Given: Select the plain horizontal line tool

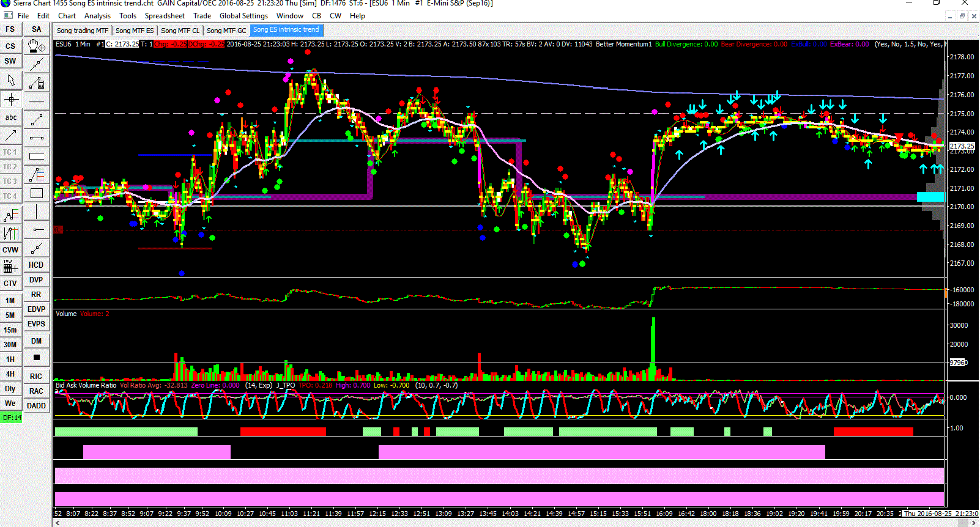Looking at the screenshot, I should click(36, 101).
